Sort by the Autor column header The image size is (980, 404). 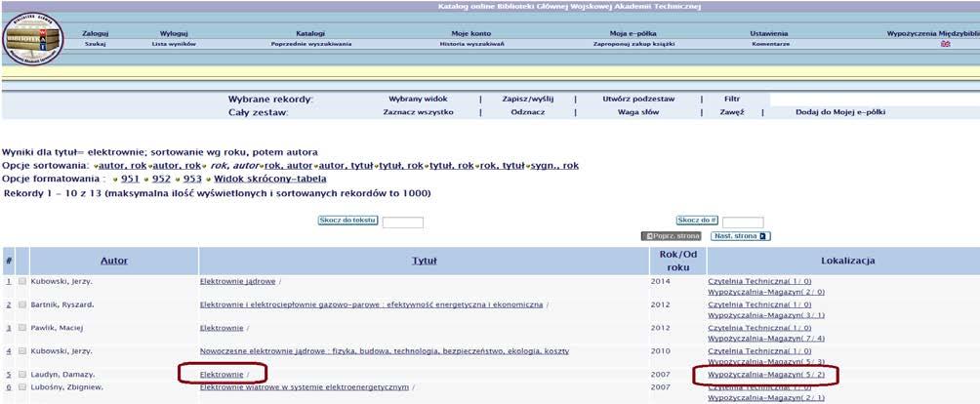[114, 261]
